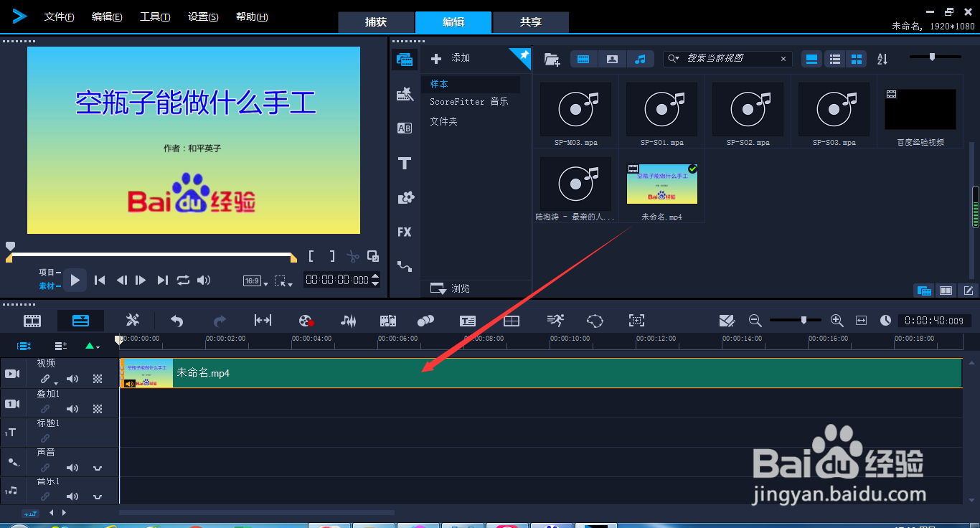
Task: Toggle show audio files filter
Action: [641, 59]
